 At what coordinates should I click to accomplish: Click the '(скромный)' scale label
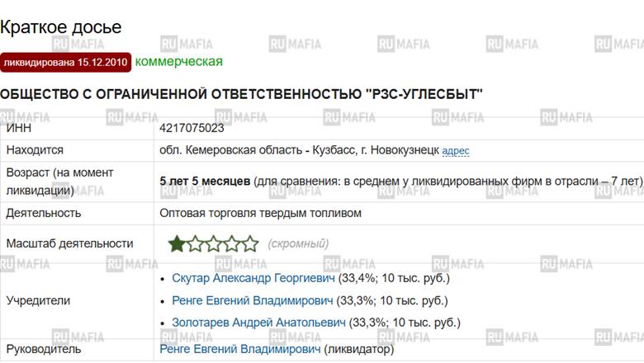[298, 243]
